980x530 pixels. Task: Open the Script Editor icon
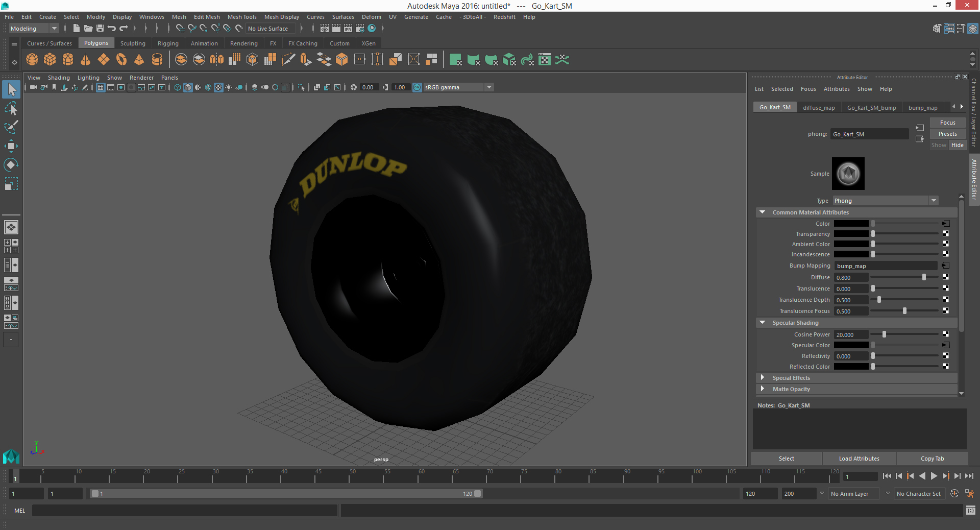[970, 511]
